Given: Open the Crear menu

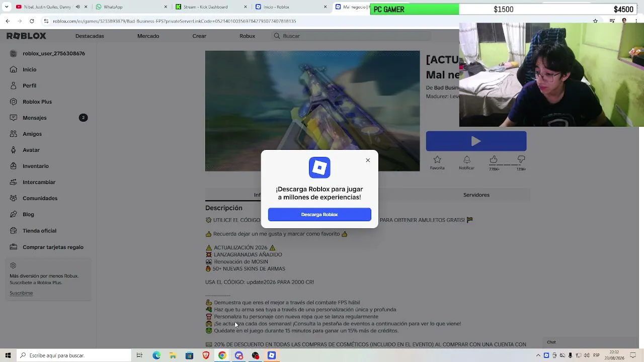Looking at the screenshot, I should tap(199, 36).
